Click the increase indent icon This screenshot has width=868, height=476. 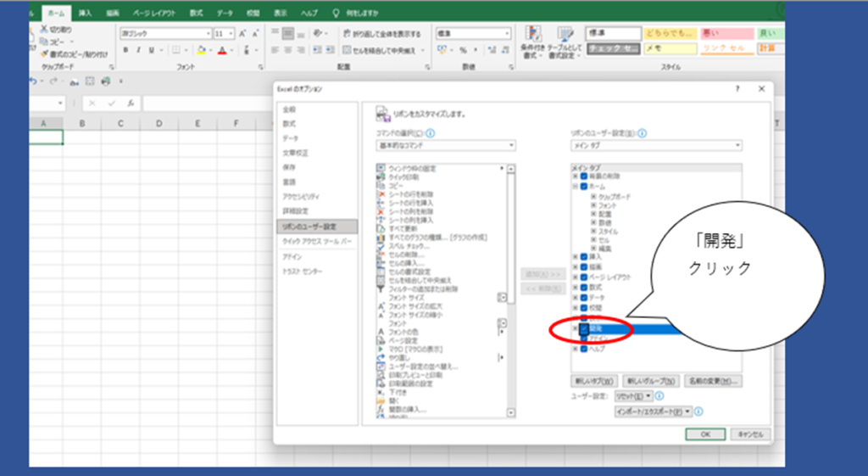[x=331, y=50]
